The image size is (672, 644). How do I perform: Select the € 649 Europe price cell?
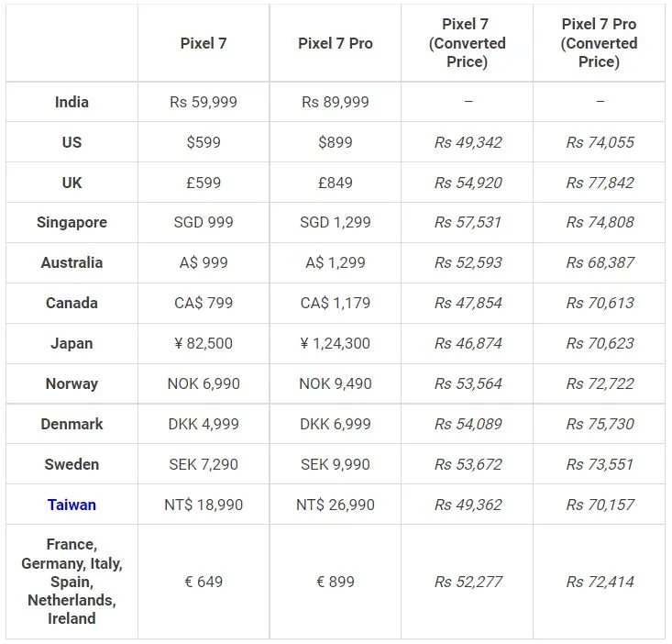pos(204,582)
